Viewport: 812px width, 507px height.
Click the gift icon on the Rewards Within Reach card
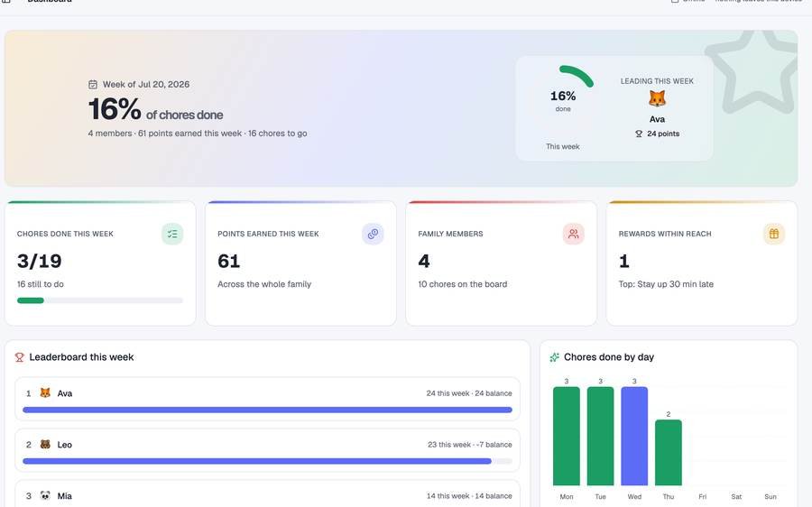(774, 234)
